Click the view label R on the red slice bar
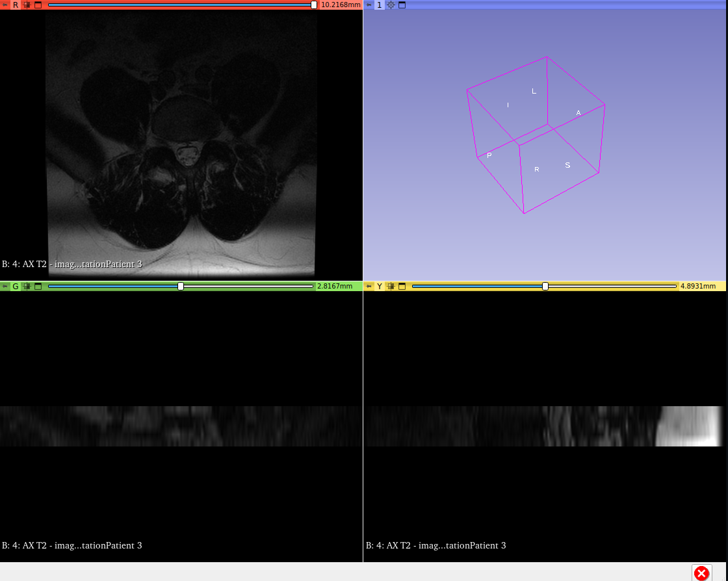 [16, 5]
